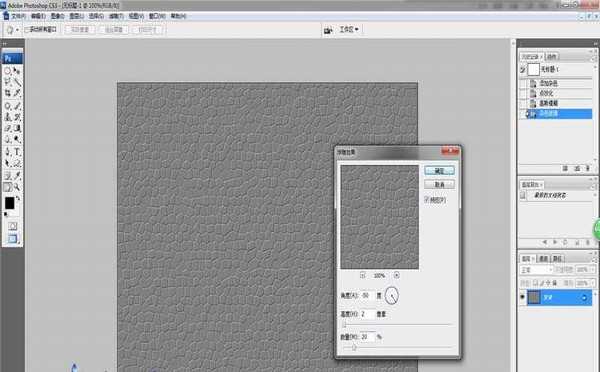Screen dimensions: 600x372
Task: Switch to the Channels tab in the Layers panel
Action: tap(544, 259)
